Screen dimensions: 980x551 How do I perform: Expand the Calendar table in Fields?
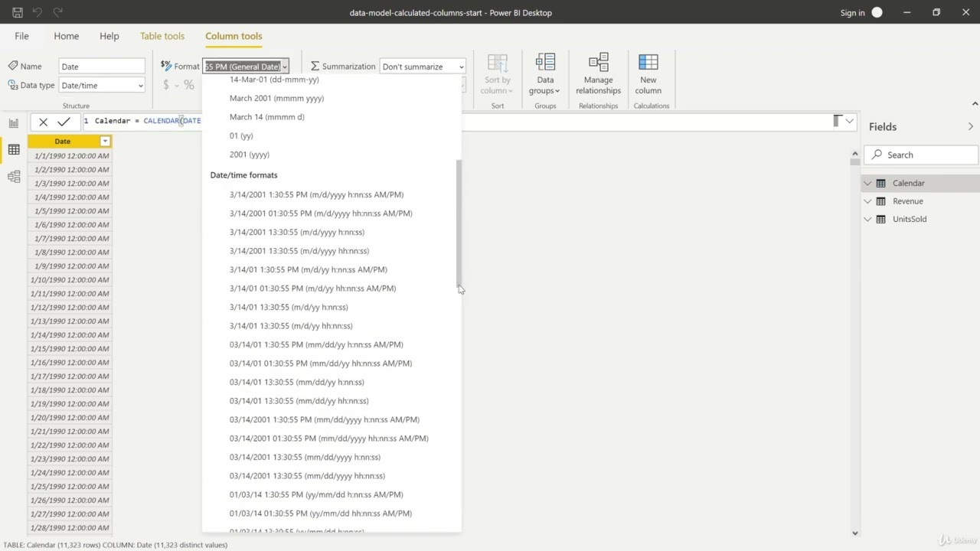pos(867,183)
